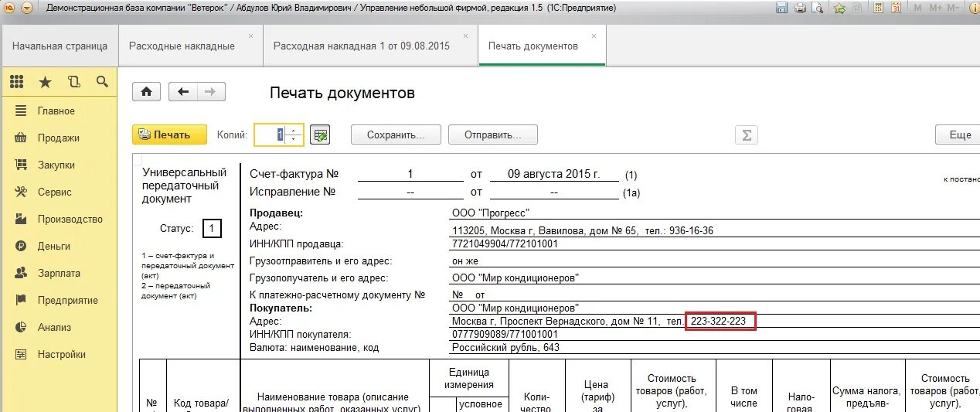
Task: Increase copies with up arrow
Action: pyautogui.click(x=294, y=130)
